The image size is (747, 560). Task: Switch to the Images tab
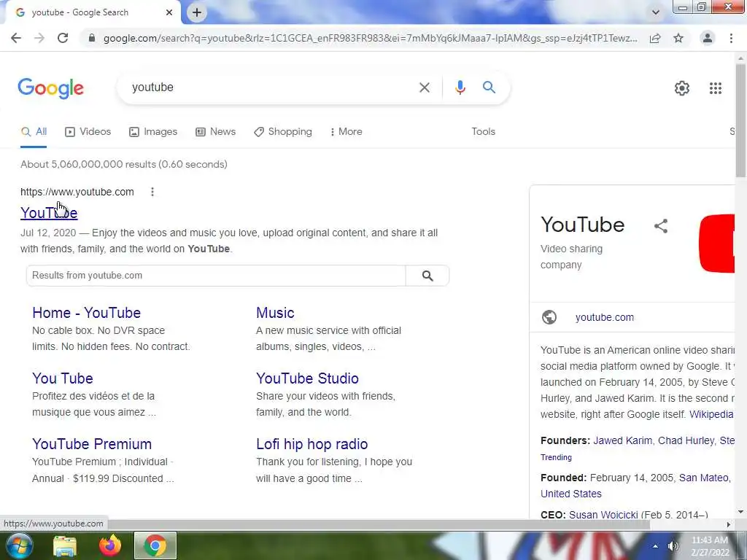pyautogui.click(x=153, y=132)
